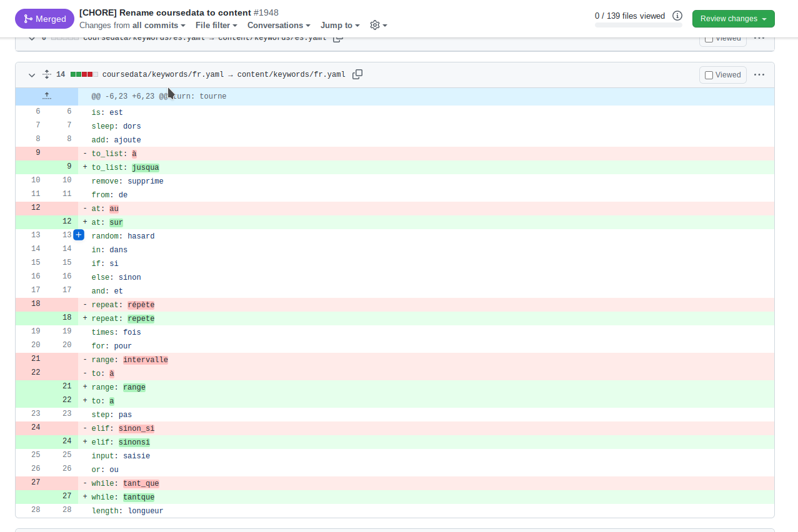This screenshot has height=532, width=798.
Task: Collapse the fr.yaml diff section
Action: tap(31, 74)
